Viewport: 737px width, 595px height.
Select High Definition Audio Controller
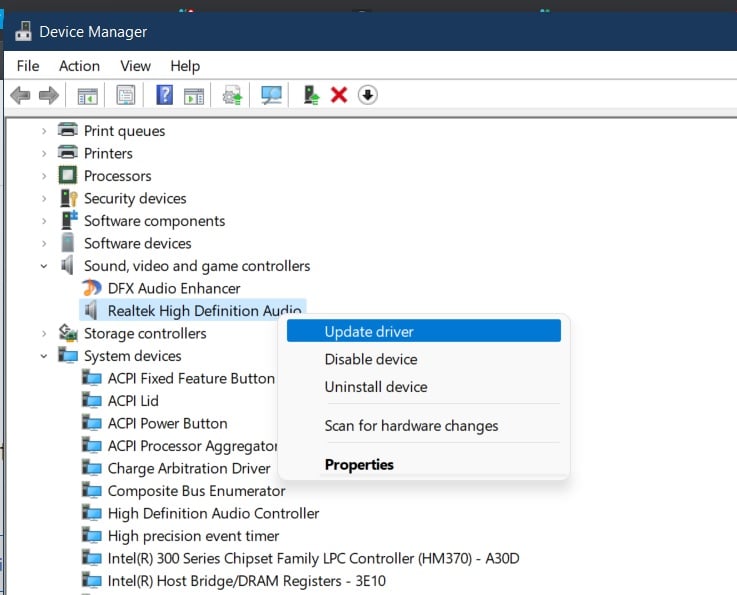(213, 513)
